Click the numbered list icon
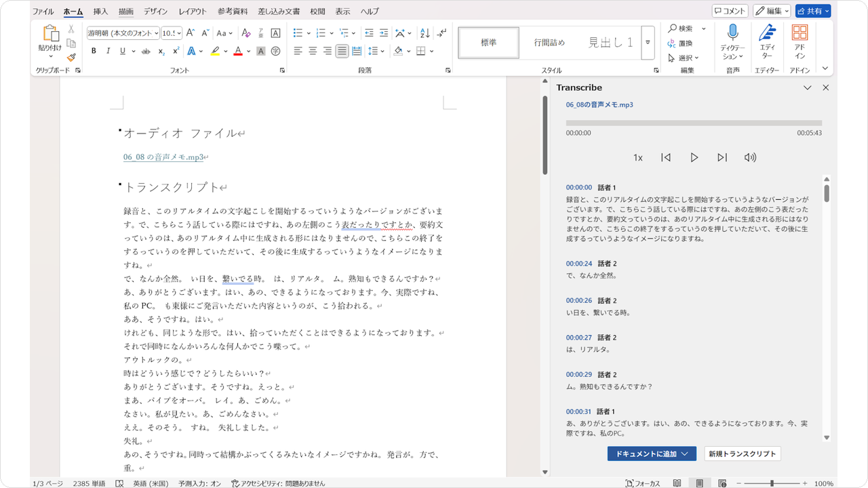 click(321, 33)
